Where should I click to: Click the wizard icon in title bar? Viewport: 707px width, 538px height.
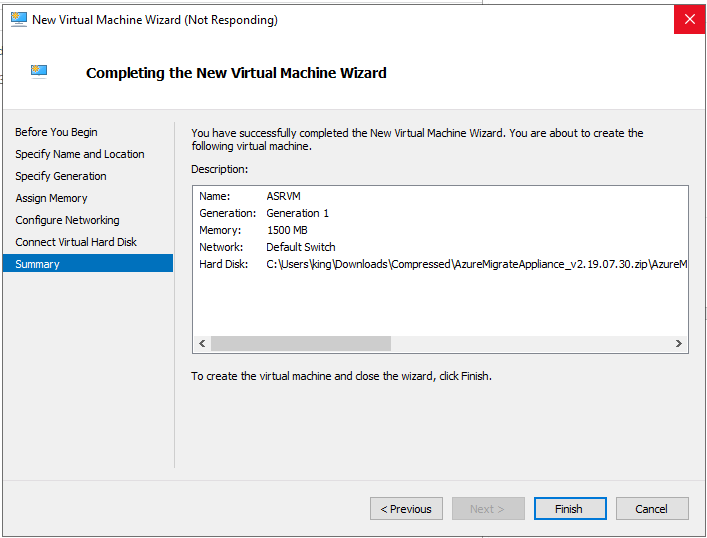(18, 19)
